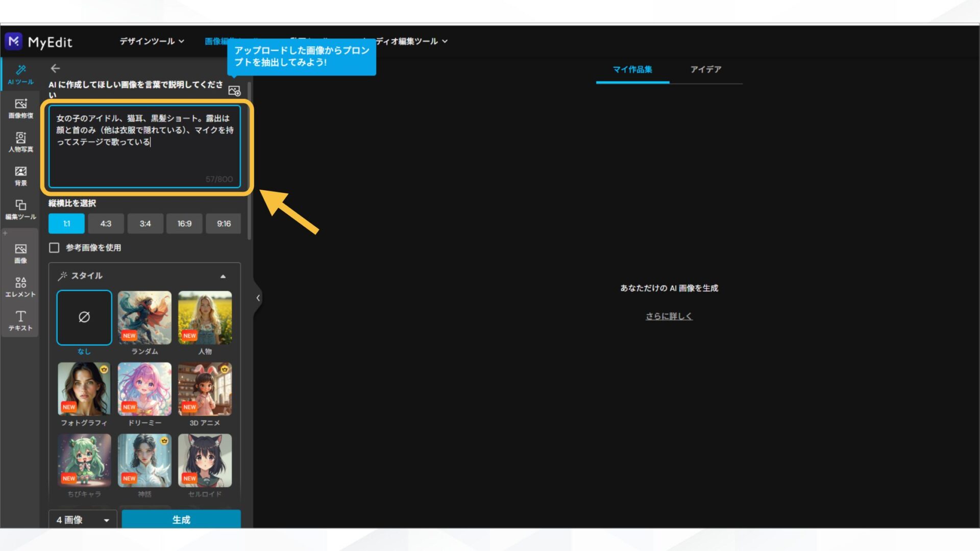Select the 16:9 aspect ratio
This screenshot has width=980, height=551.
coord(184,223)
